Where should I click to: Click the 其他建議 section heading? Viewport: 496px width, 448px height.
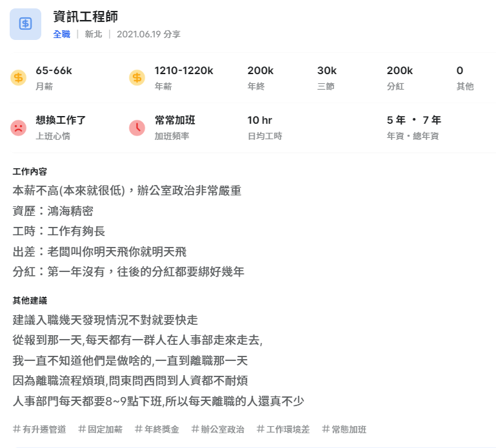point(30,300)
